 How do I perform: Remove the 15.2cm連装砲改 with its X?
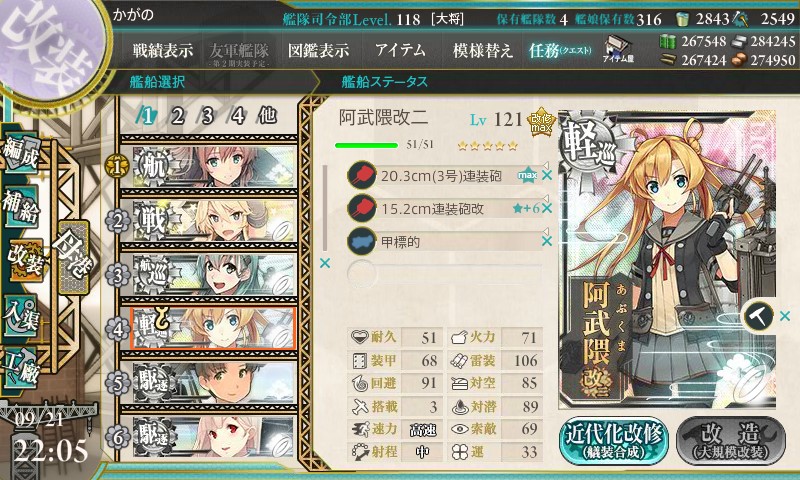[546, 208]
